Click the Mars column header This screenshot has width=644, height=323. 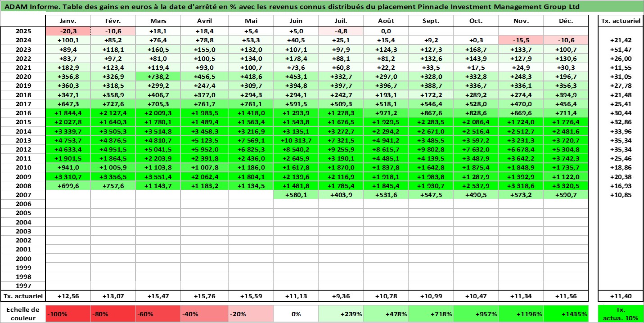pyautogui.click(x=158, y=21)
